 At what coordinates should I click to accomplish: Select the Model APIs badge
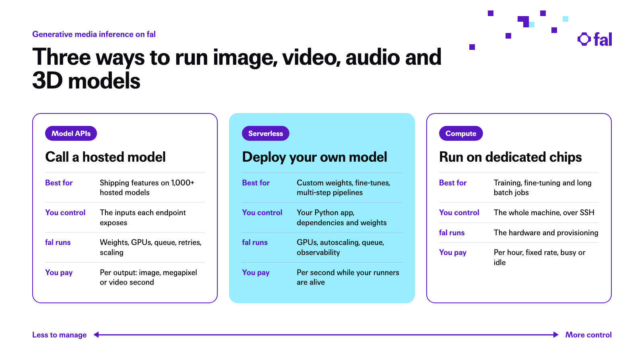(71, 134)
